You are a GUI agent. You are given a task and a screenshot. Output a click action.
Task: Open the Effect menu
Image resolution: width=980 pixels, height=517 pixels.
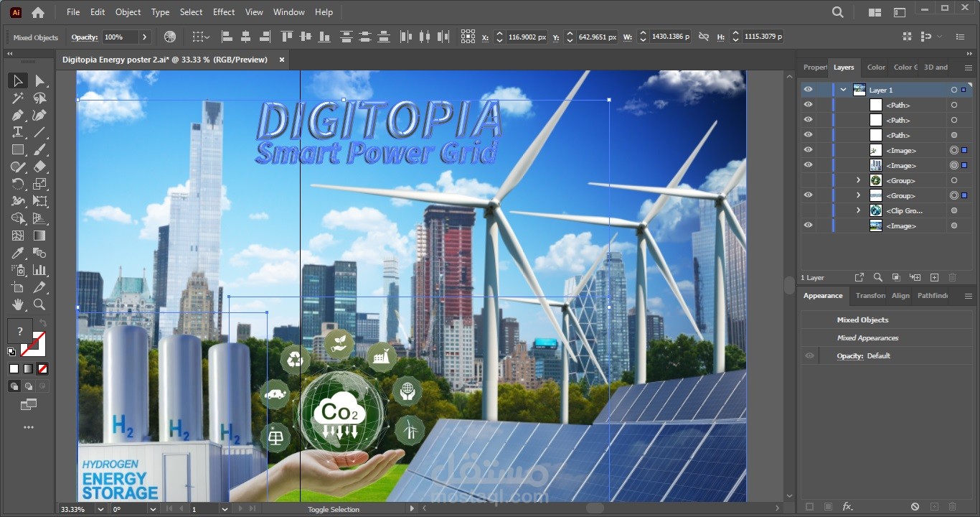[224, 12]
